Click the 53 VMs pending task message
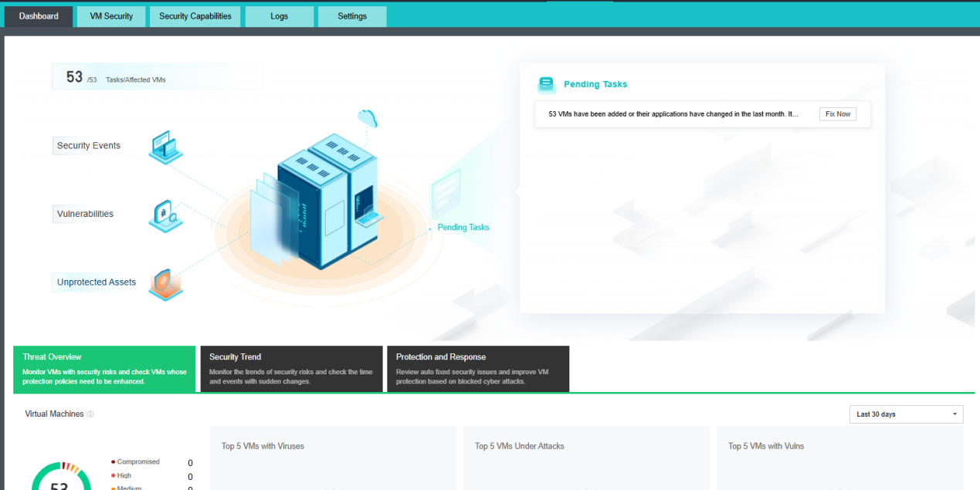The image size is (980, 490). click(673, 114)
